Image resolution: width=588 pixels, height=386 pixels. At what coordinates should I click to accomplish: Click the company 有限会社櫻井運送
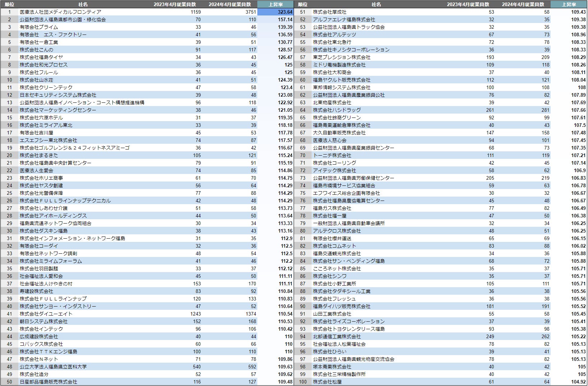[332, 238]
